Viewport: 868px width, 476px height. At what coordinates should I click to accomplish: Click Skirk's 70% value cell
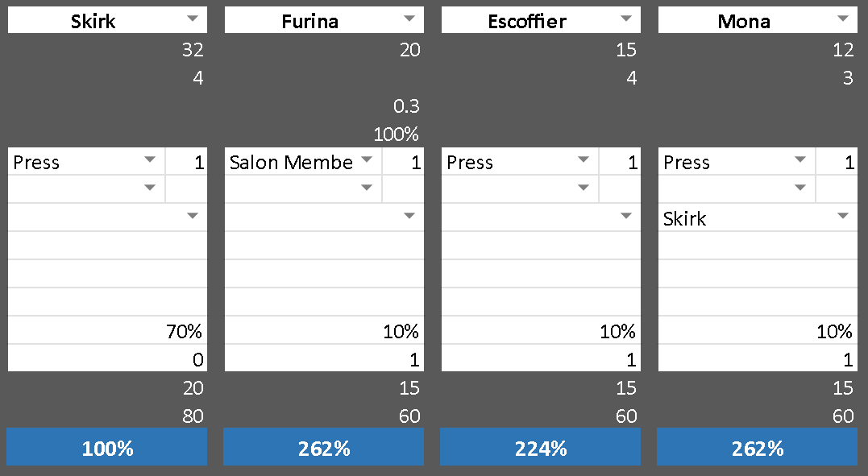coord(107,331)
